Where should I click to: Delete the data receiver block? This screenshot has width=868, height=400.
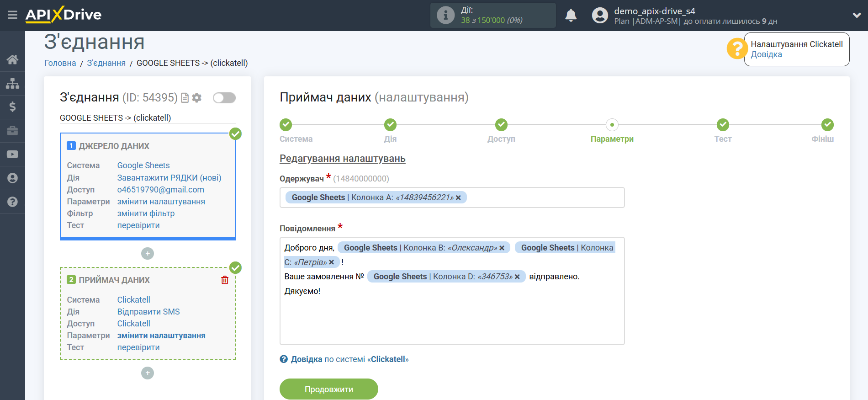click(225, 280)
